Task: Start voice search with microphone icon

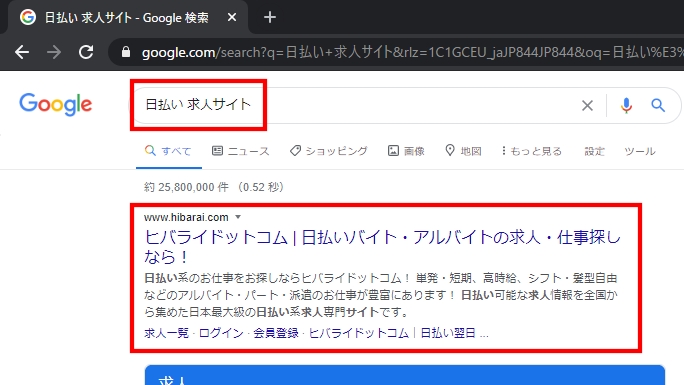Action: click(x=626, y=105)
